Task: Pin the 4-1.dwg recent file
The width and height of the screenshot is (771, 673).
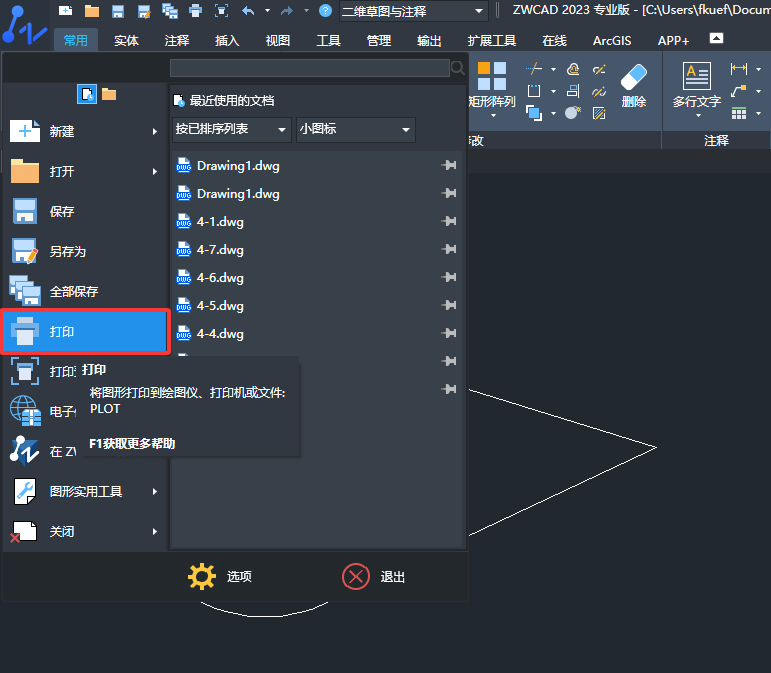Action: (x=449, y=221)
